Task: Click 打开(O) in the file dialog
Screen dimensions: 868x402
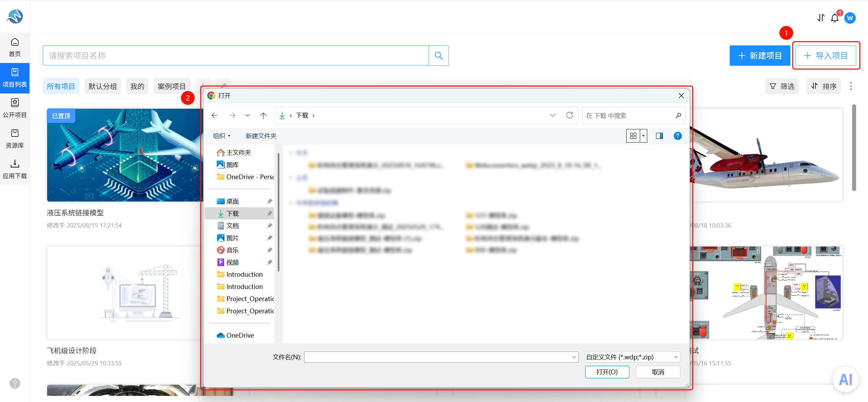Action: [x=607, y=372]
